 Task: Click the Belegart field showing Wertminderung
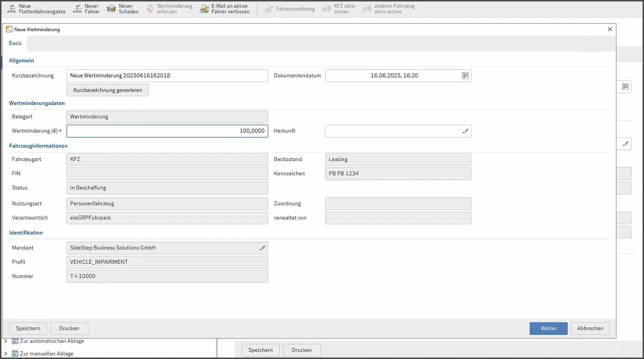coord(167,117)
